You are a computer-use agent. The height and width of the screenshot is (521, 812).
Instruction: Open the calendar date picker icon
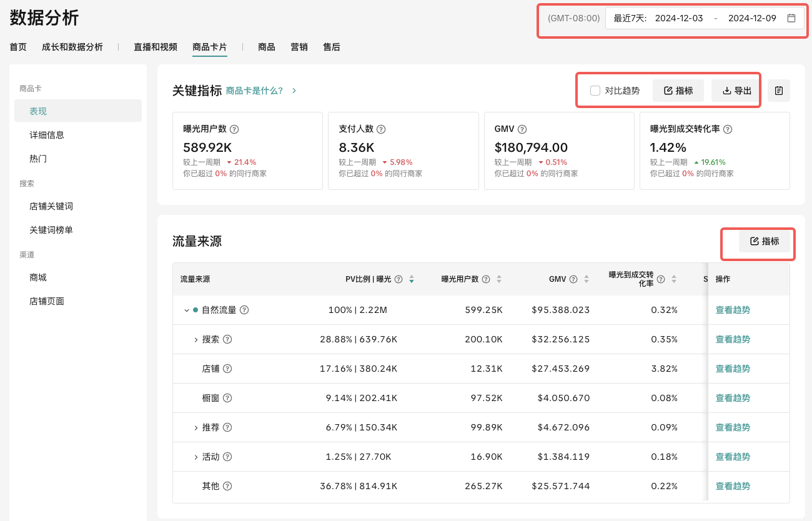pos(791,18)
